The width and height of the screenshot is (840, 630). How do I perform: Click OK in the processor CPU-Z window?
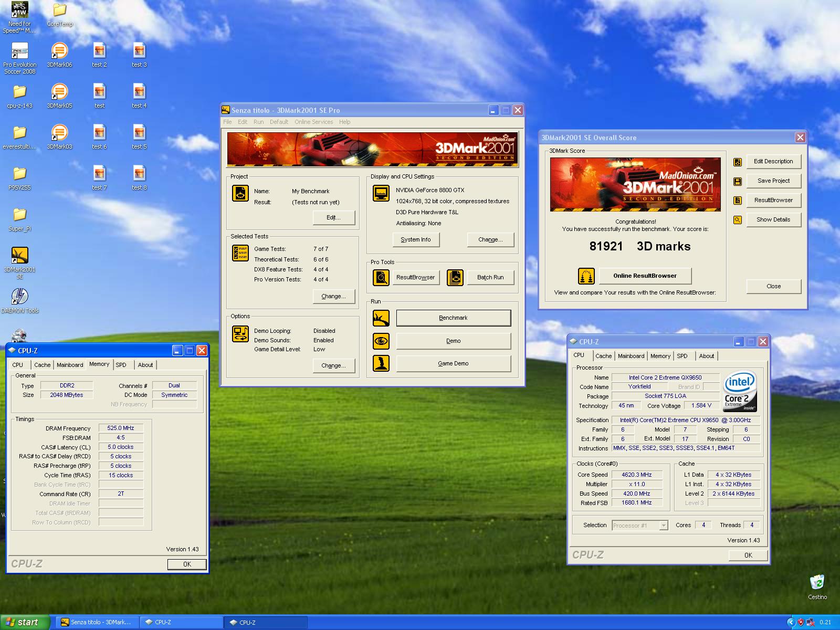tap(748, 555)
